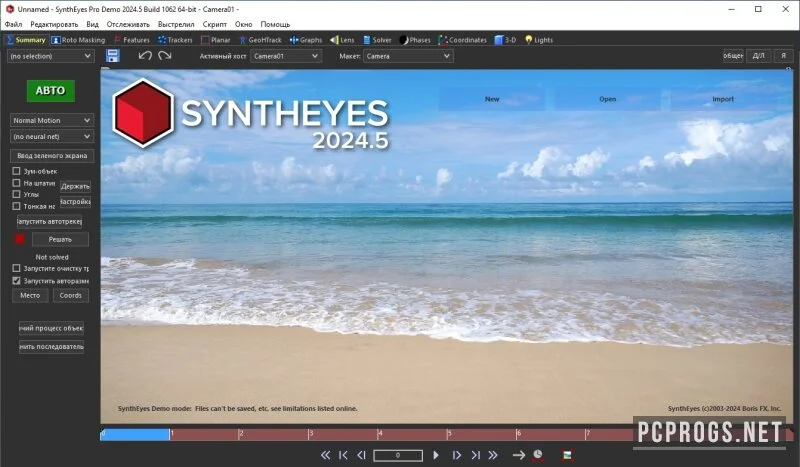Step back one frame
This screenshot has width=800, height=467.
click(x=361, y=455)
